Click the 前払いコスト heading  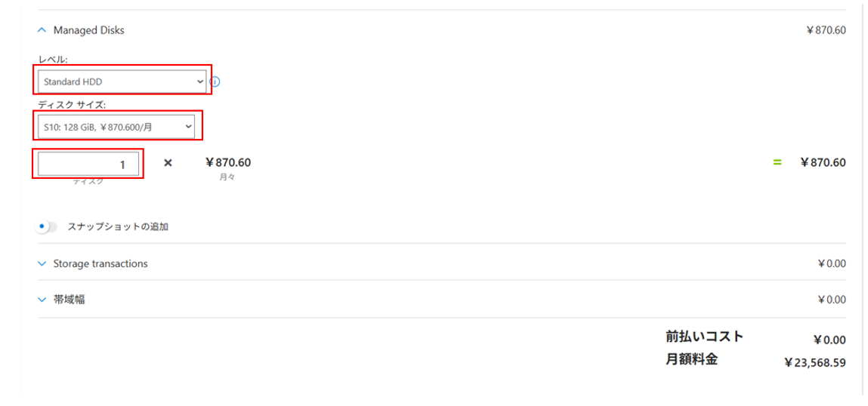[x=704, y=337]
